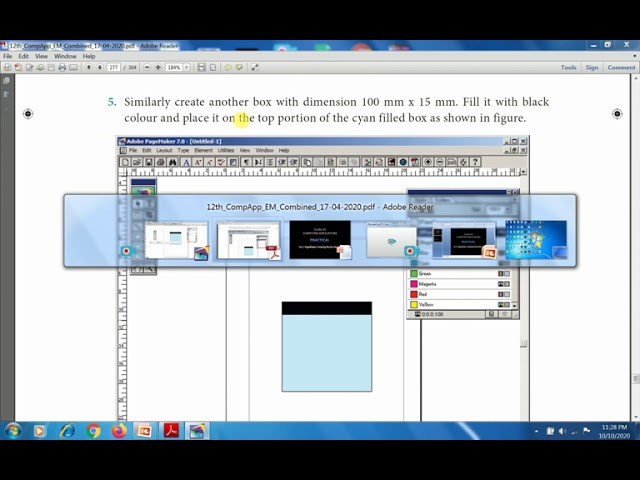Open Internet Explorer from taskbar
Image resolution: width=640 pixels, height=480 pixels.
coord(67,431)
